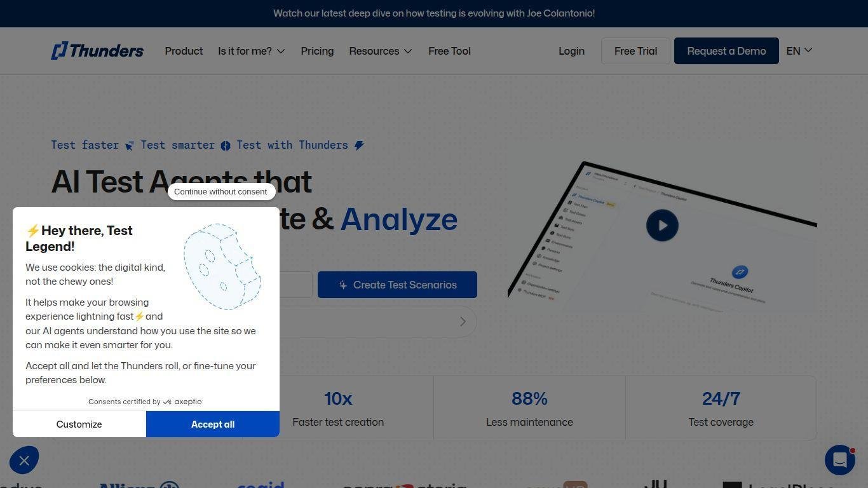Click the sparkle icon on Create Test Scenarios

342,285
